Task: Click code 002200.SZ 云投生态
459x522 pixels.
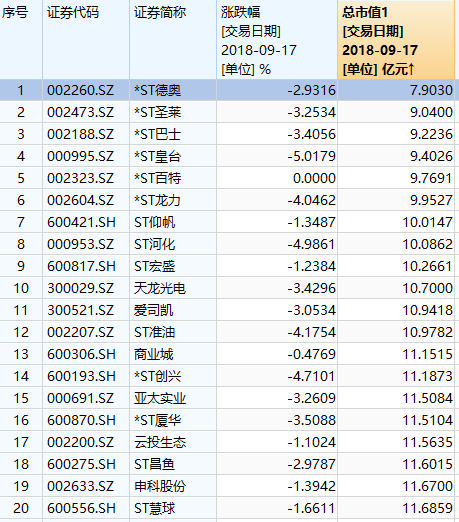Action: [x=80, y=442]
